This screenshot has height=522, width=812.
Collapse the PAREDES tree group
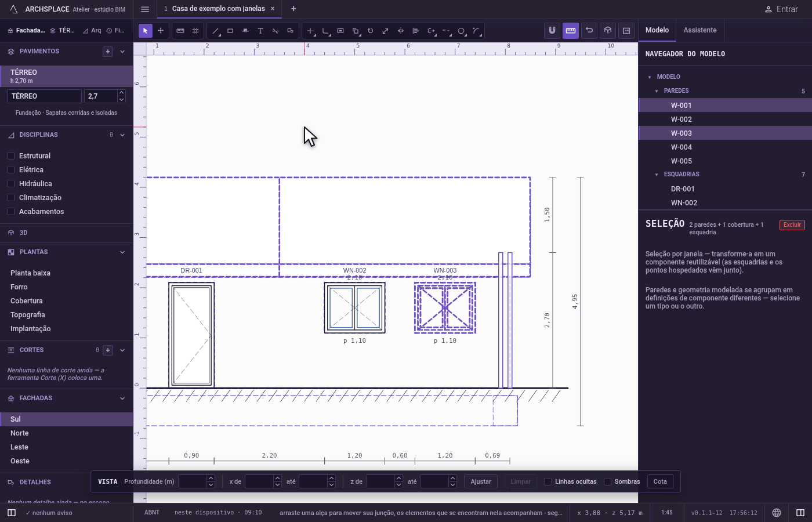coord(657,91)
